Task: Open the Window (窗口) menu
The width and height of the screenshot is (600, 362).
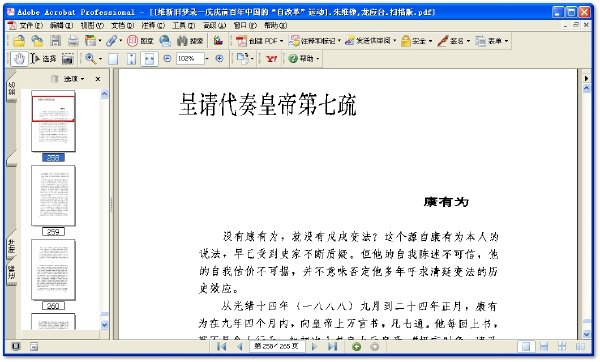Action: click(245, 26)
